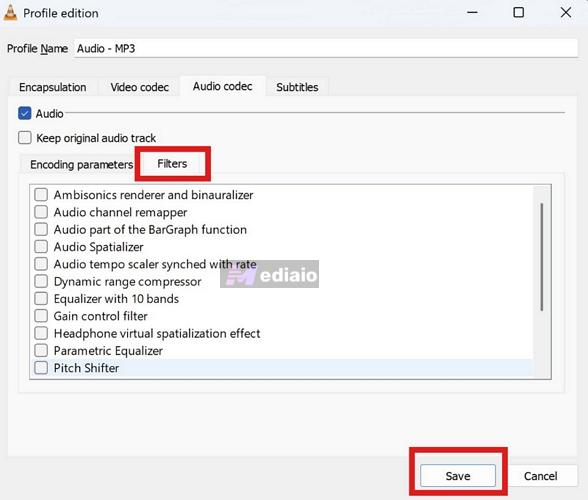Open the Video codec tab

click(140, 87)
